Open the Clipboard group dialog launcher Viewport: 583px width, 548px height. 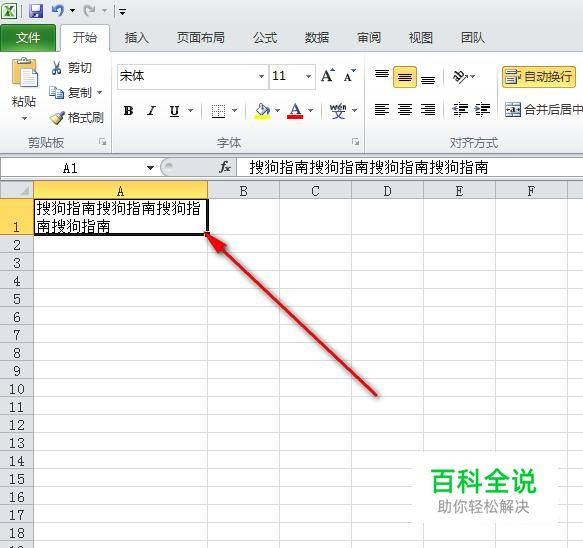103,142
